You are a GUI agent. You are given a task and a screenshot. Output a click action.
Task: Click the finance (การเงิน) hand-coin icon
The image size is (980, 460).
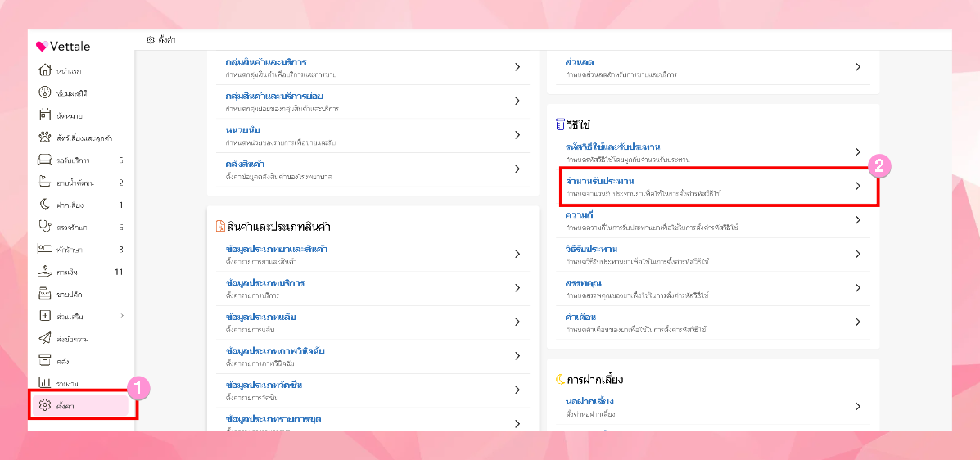(45, 272)
